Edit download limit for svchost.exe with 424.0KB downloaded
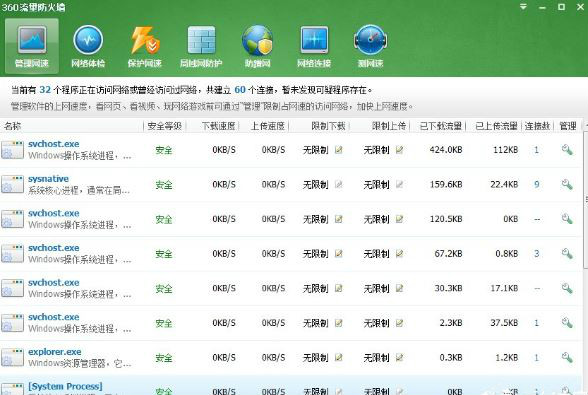The height and width of the screenshot is (395, 588). point(339,150)
